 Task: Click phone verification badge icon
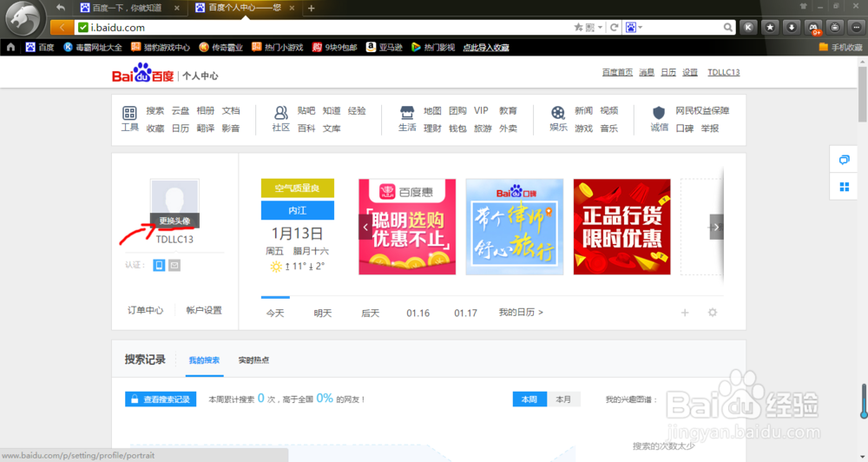[x=159, y=266]
